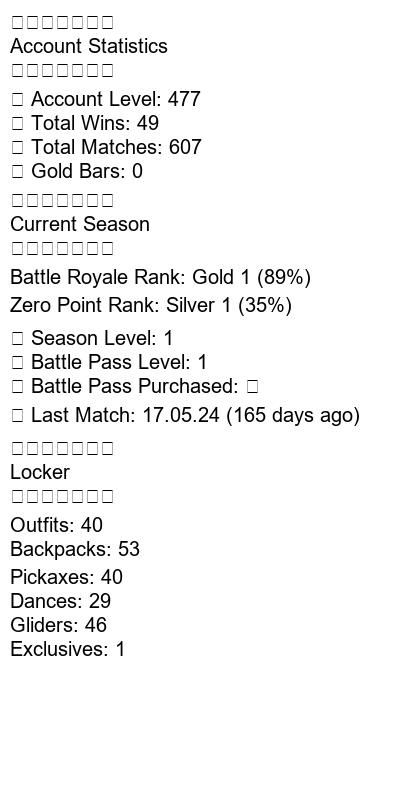Select the Account Statistics heading

(89, 46)
